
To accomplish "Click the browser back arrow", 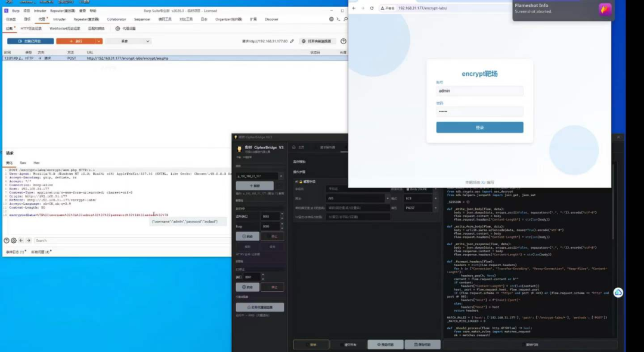I will [354, 8].
